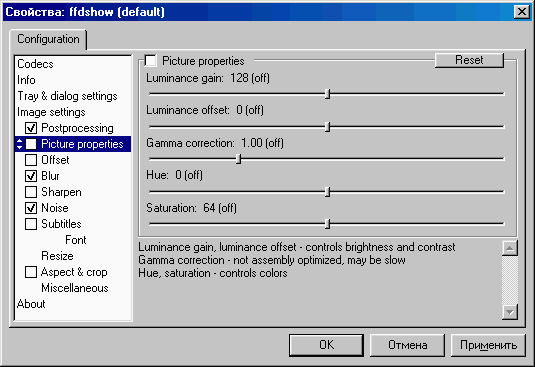Click the text 'Hue, saturation - controls colors'
The height and width of the screenshot is (367, 535).
tap(213, 273)
